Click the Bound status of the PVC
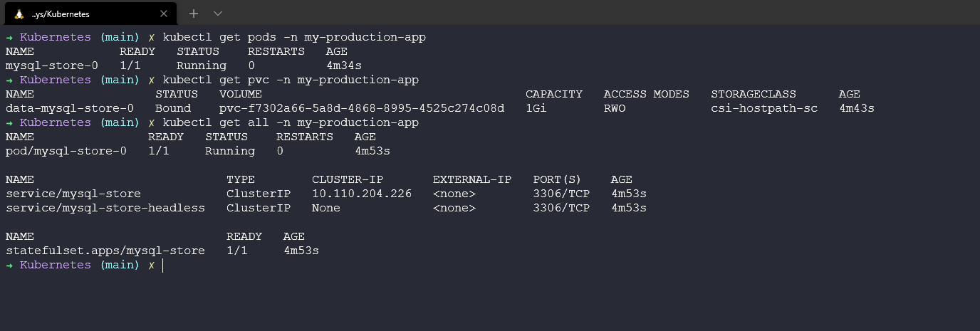This screenshot has width=980, height=331. pos(173,108)
